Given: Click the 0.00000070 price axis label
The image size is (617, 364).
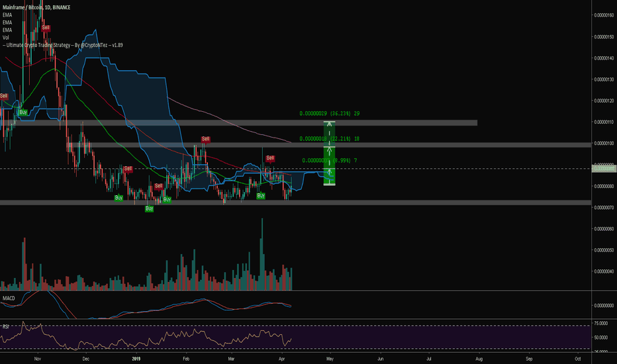Looking at the screenshot, I should [x=604, y=207].
